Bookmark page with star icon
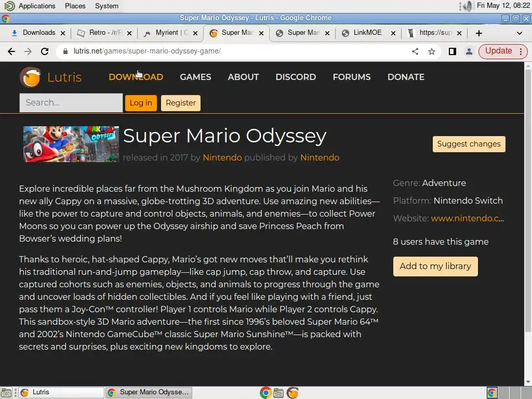 pyautogui.click(x=432, y=51)
